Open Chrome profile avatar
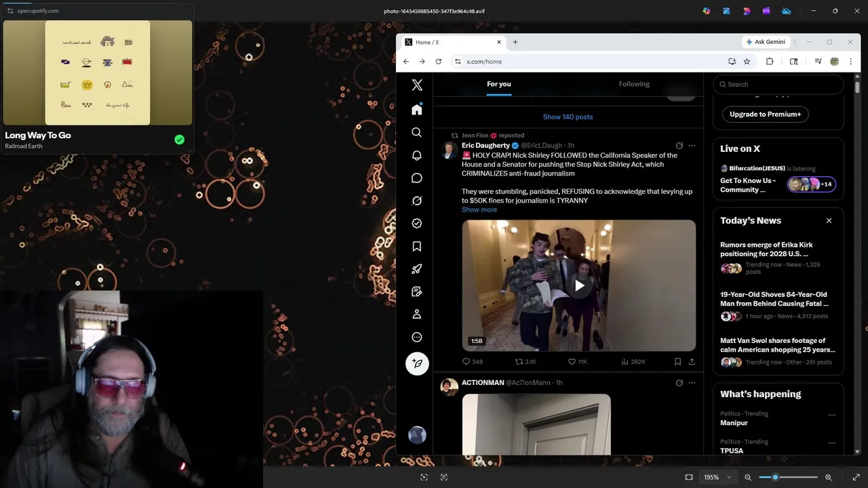 tap(835, 62)
